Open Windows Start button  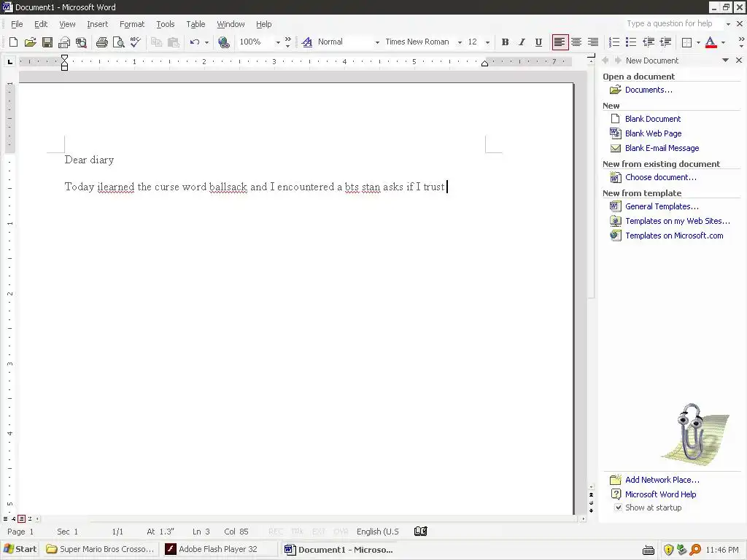(x=20, y=549)
